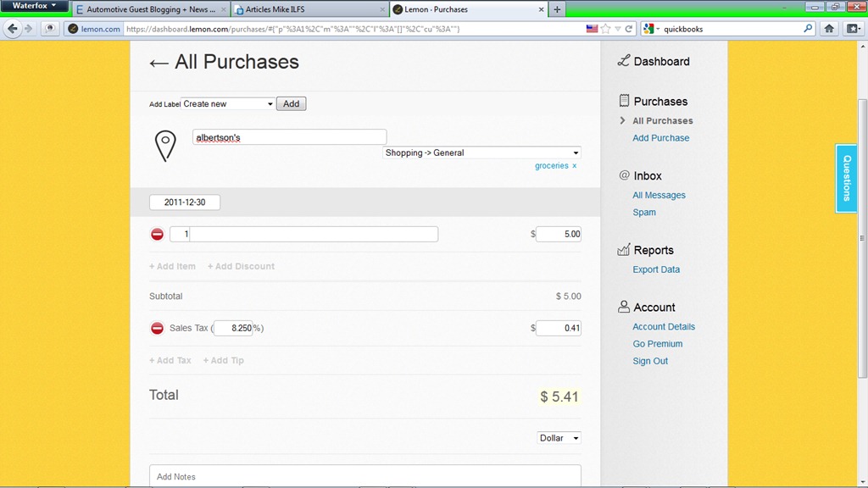Open Dashboard in the sidebar
This screenshot has width=868, height=488.
coord(661,61)
